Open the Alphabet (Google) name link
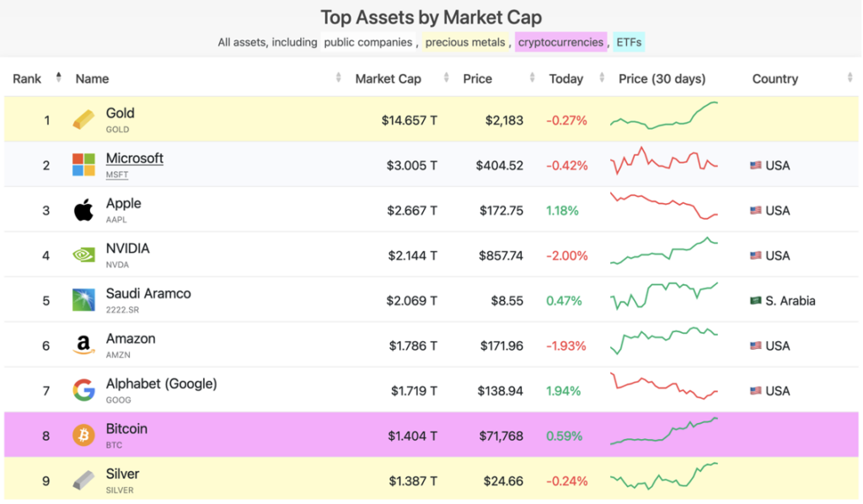Viewport: 863px width, 504px height. (161, 383)
